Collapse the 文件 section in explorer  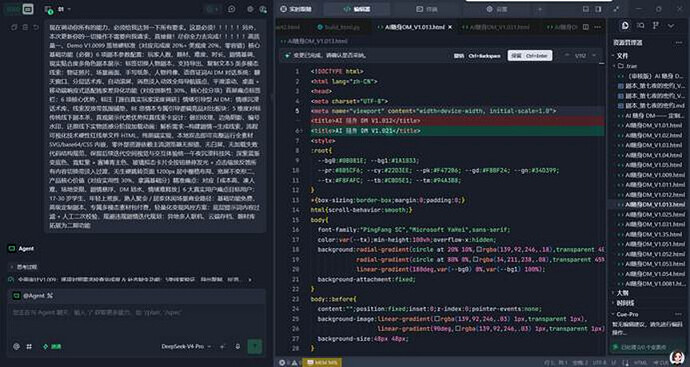pos(621,56)
